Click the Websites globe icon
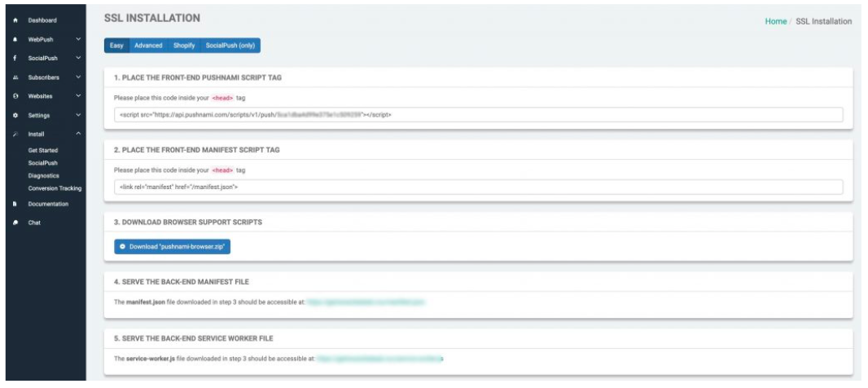The image size is (868, 388). 15,96
